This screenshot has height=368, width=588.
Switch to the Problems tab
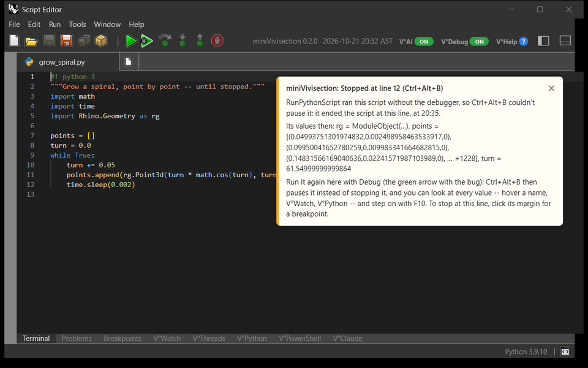pos(77,339)
